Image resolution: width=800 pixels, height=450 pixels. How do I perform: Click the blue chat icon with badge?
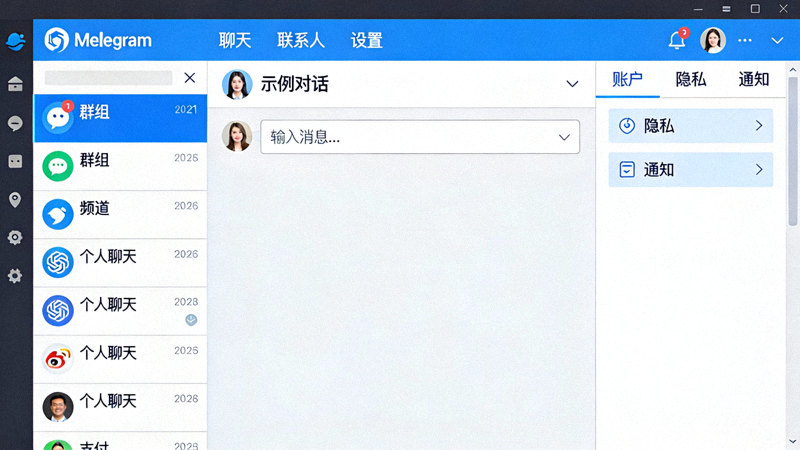(x=58, y=118)
